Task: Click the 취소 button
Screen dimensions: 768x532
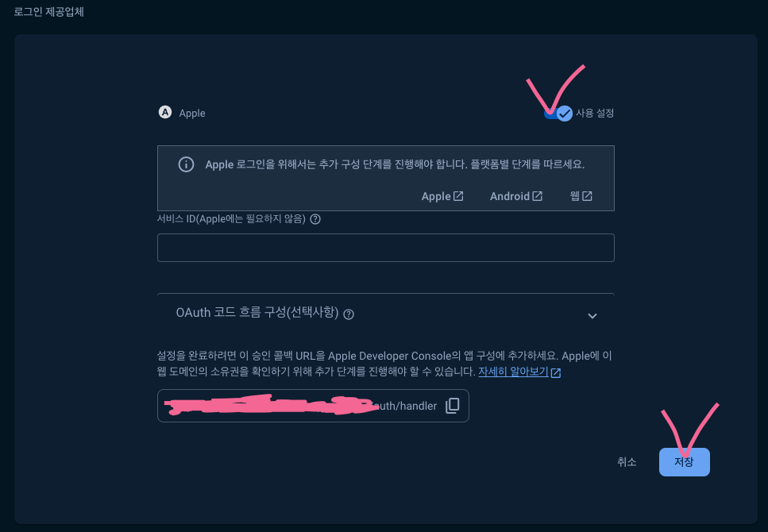Action: [x=627, y=462]
